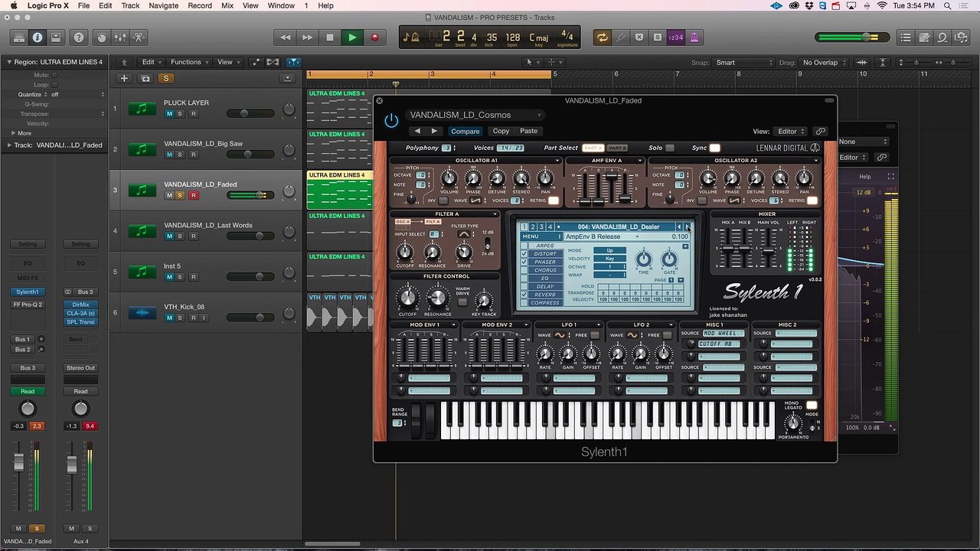Image resolution: width=980 pixels, height=551 pixels.
Task: Select the REVERB effect tab
Action: click(x=545, y=295)
